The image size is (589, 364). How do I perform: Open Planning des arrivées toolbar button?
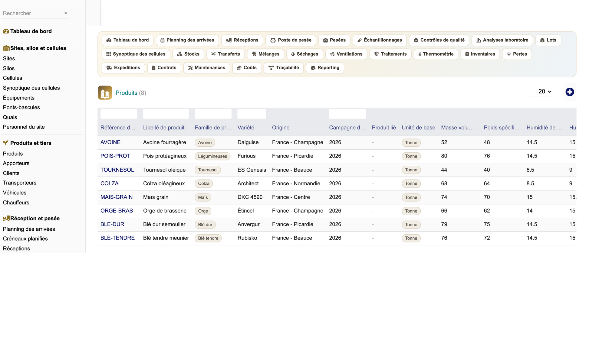click(x=187, y=40)
